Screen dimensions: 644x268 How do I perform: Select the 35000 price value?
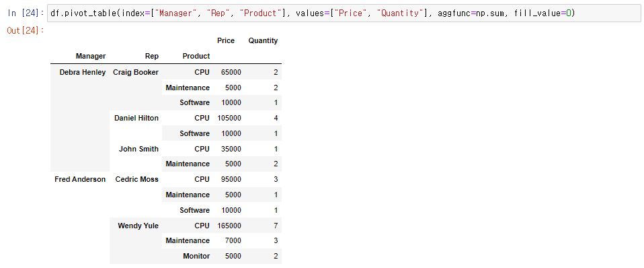[x=231, y=149]
